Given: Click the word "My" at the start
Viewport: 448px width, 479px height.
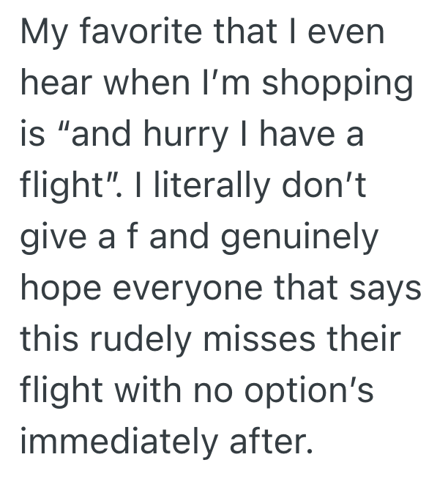Looking at the screenshot, I should pyautogui.click(x=42, y=34).
